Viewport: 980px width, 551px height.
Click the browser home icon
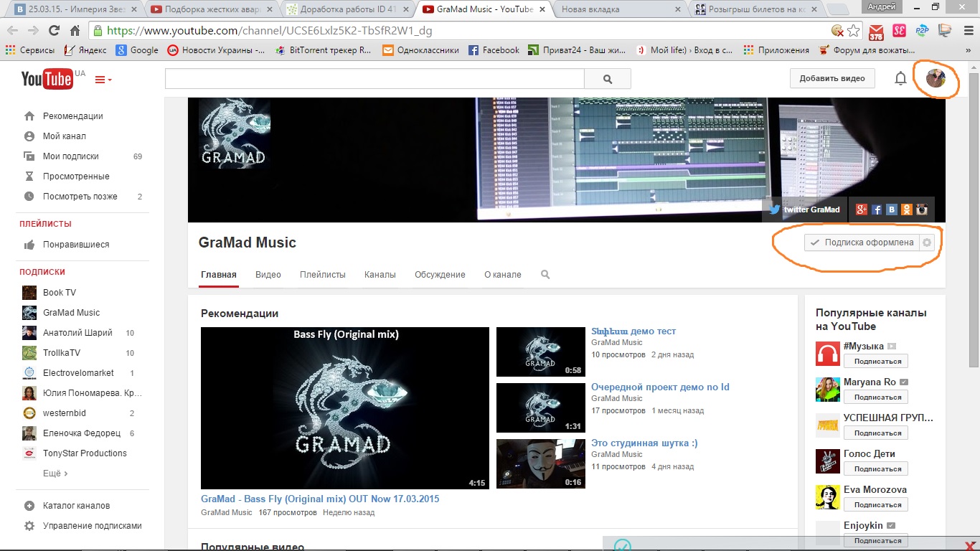point(75,31)
